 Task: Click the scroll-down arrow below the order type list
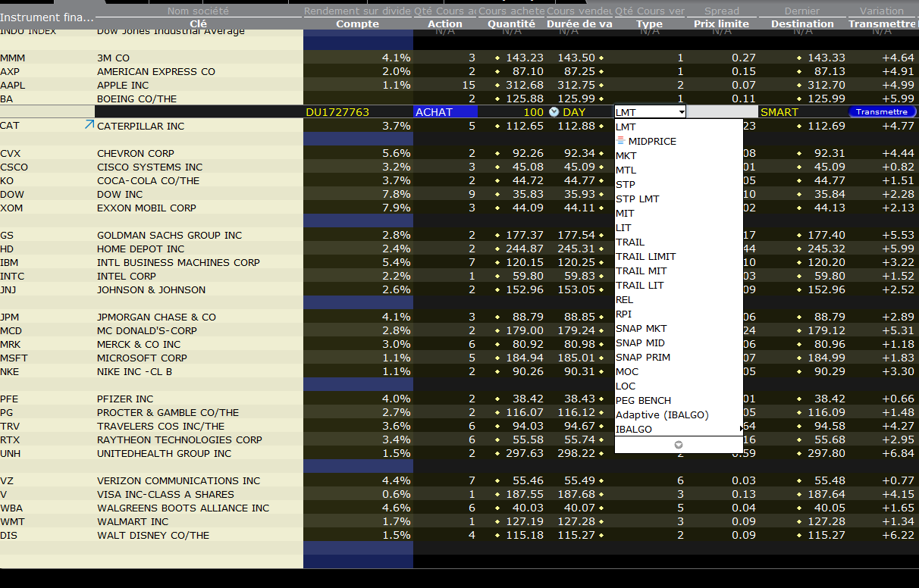(x=679, y=445)
